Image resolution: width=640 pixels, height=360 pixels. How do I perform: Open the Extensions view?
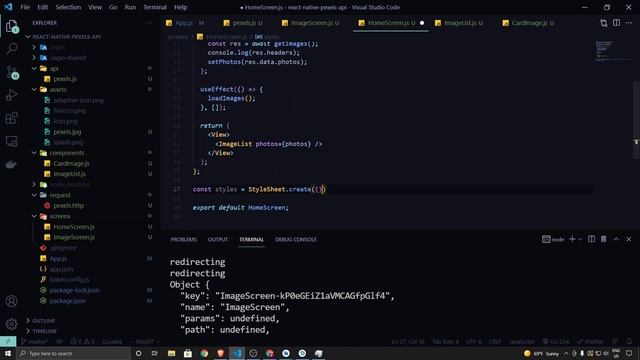pyautogui.click(x=11, y=118)
